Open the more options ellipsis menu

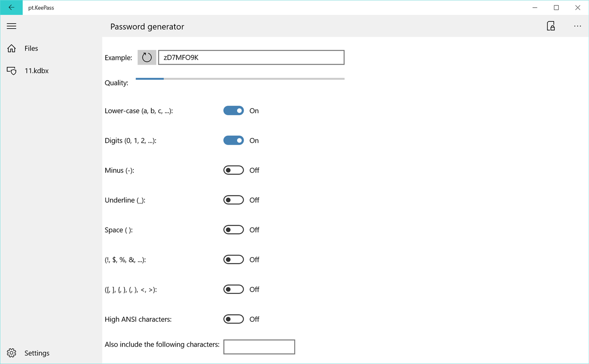pyautogui.click(x=577, y=27)
